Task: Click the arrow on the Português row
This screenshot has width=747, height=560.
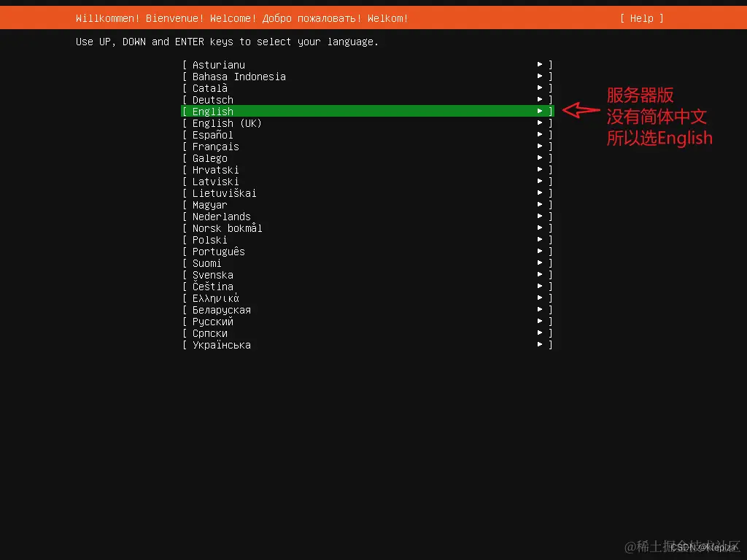Action: pyautogui.click(x=540, y=251)
